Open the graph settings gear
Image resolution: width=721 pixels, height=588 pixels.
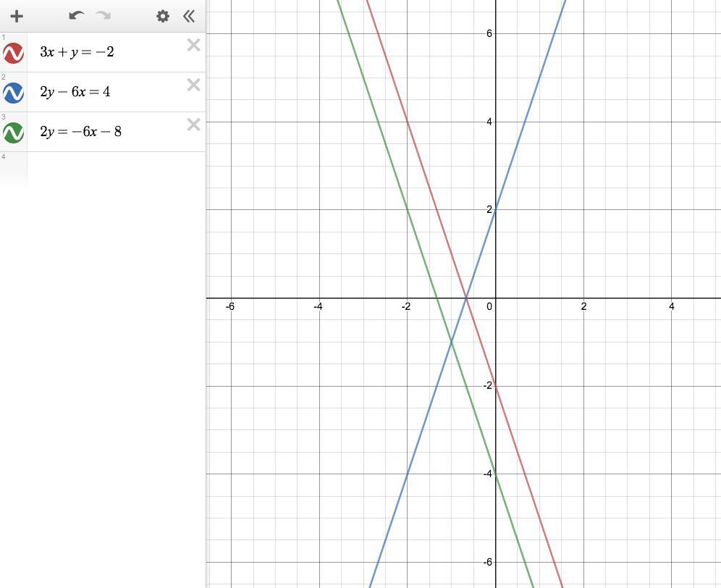(163, 17)
